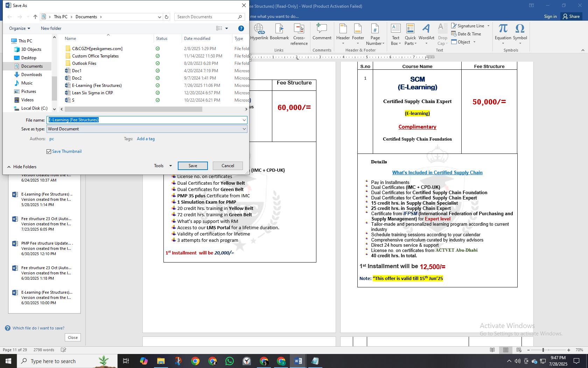This screenshot has width=588, height=368.
Task: Sort files by the Date modified column
Action: (x=197, y=39)
